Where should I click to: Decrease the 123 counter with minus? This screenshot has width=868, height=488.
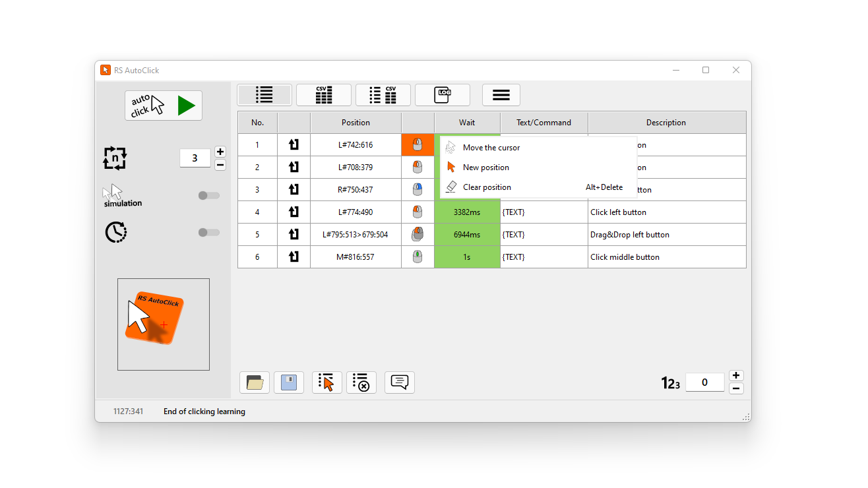(x=737, y=388)
